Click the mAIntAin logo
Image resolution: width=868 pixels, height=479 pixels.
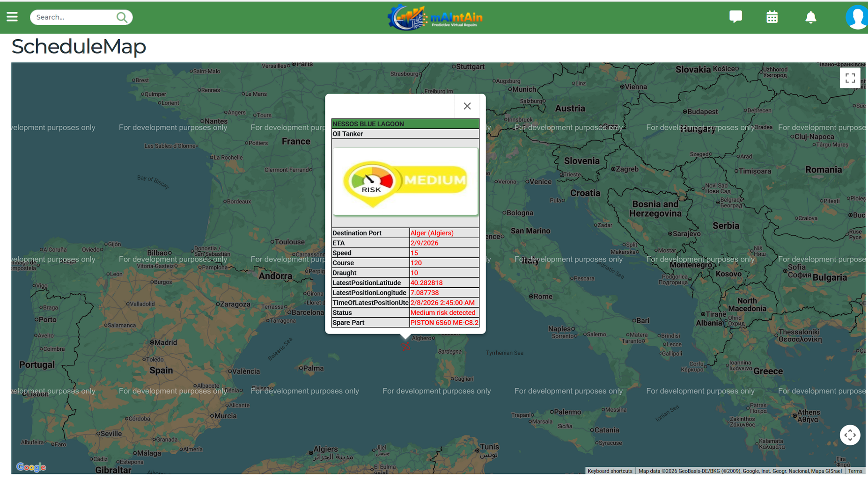pyautogui.click(x=435, y=18)
